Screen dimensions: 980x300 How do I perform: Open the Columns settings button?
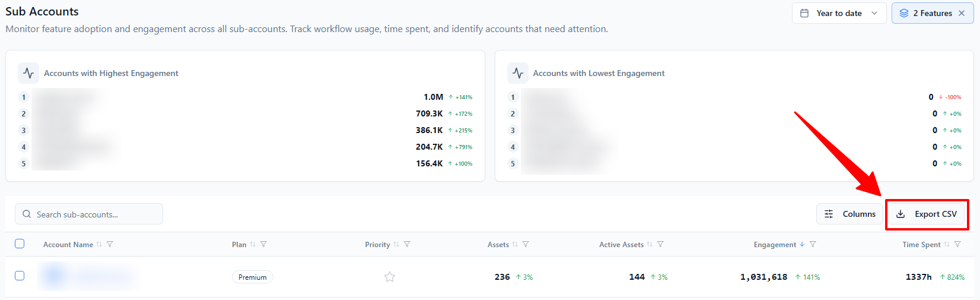(x=850, y=214)
